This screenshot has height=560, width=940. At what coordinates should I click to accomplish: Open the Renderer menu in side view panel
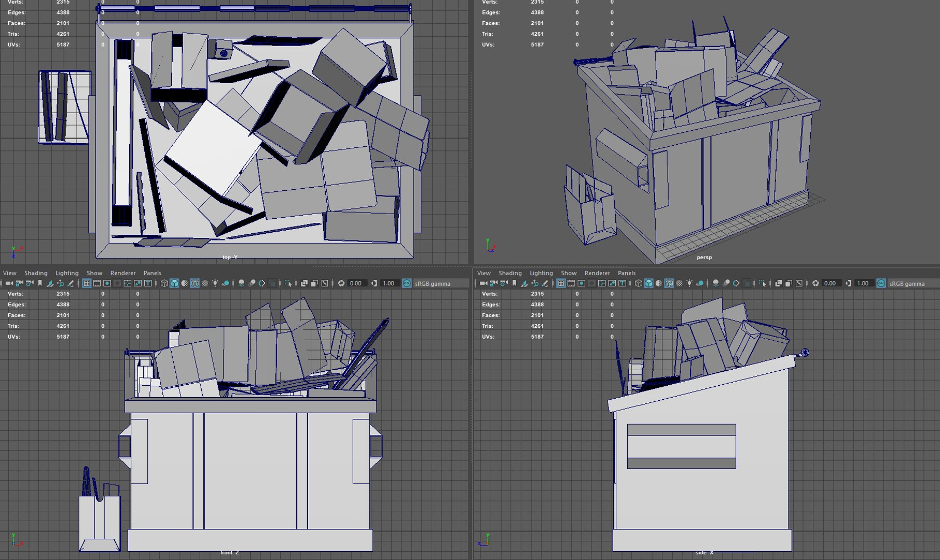pyautogui.click(x=597, y=273)
